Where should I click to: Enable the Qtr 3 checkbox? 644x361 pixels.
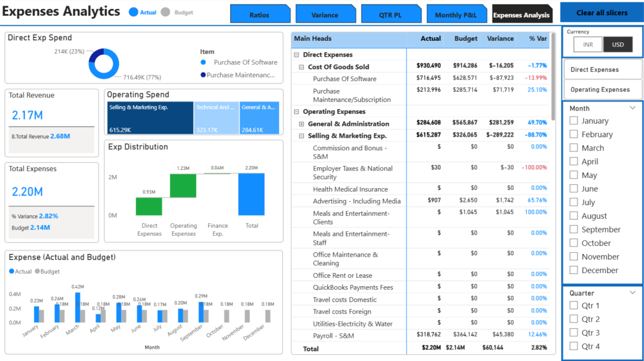tap(574, 333)
